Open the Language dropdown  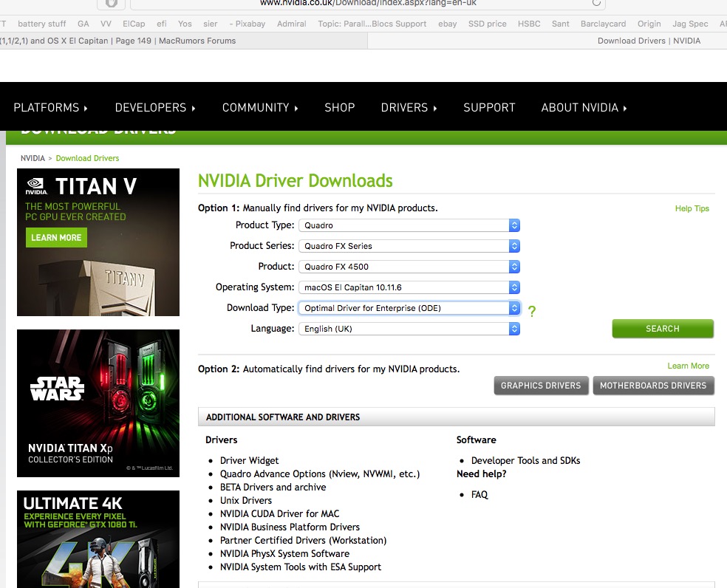409,329
